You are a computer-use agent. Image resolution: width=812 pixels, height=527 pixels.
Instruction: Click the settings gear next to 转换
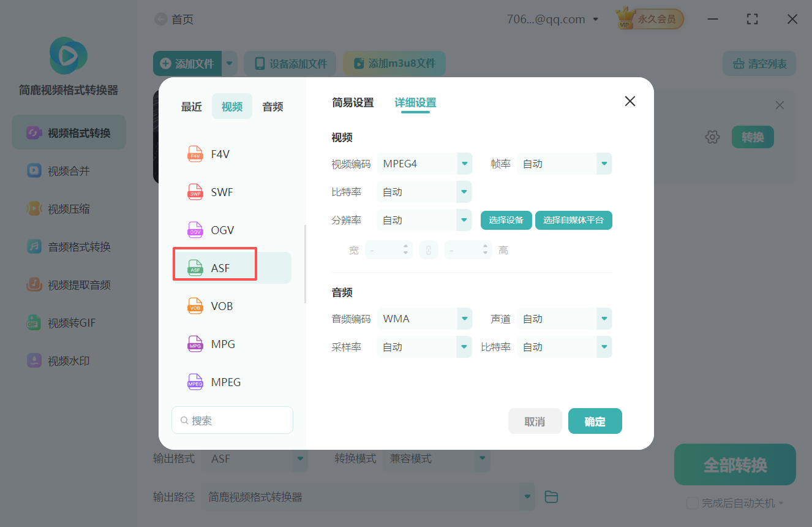pos(712,137)
